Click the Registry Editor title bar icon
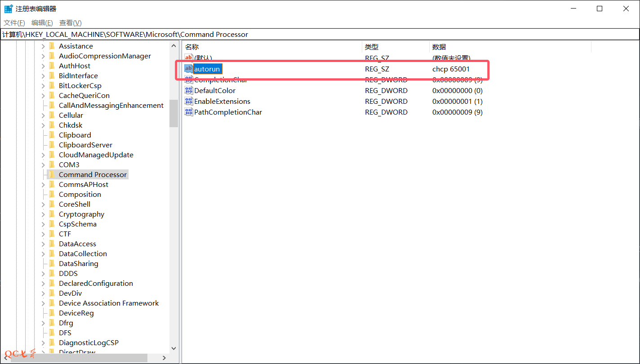 click(8, 9)
